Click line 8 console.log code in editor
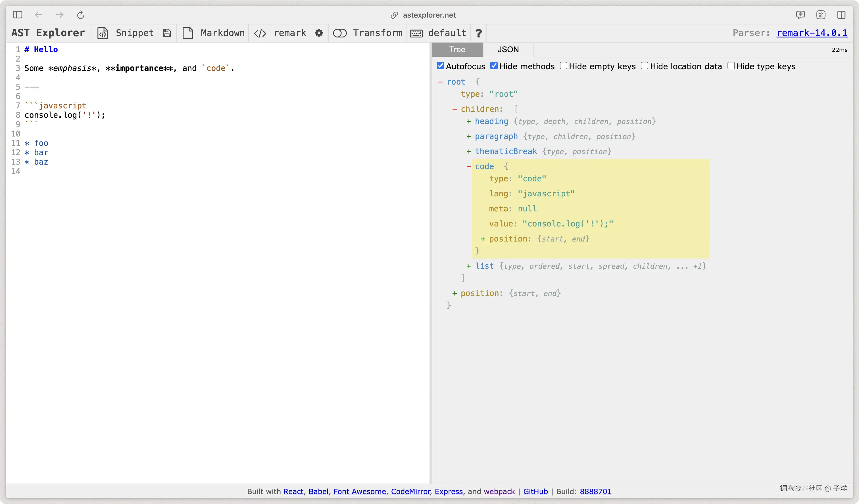Image resolution: width=859 pixels, height=504 pixels. click(x=65, y=115)
